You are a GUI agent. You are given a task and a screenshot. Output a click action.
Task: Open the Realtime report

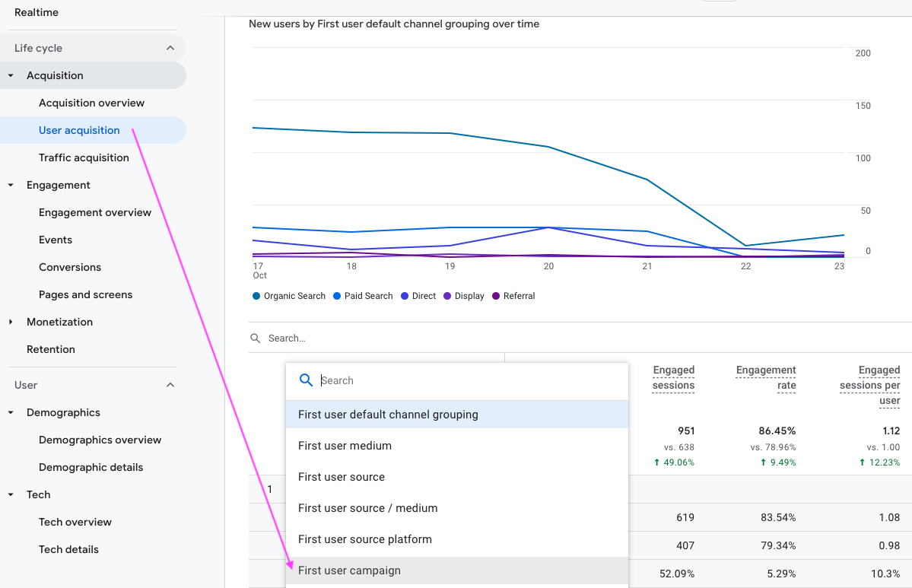pyautogui.click(x=37, y=12)
